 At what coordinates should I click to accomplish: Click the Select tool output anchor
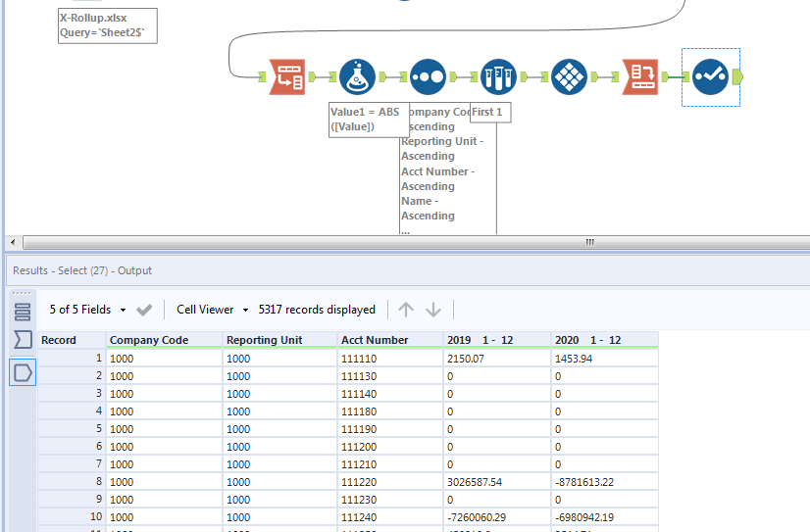[x=737, y=76]
